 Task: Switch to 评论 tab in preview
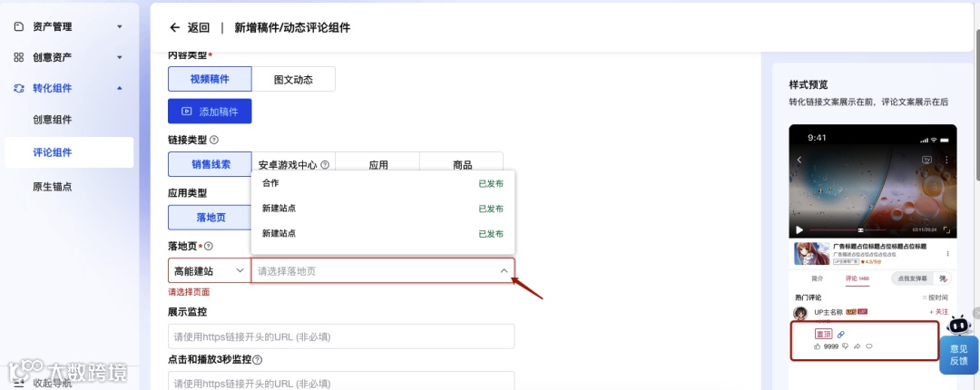[857, 278]
